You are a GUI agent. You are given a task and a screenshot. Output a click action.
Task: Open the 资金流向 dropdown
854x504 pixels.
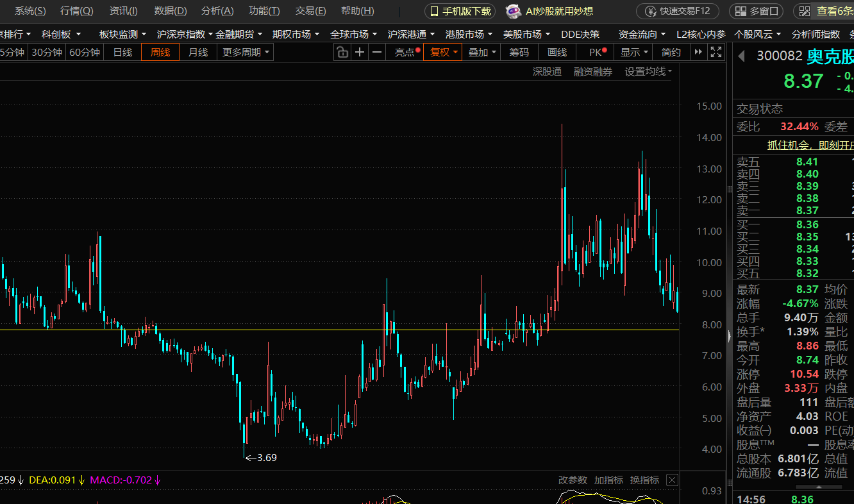click(642, 34)
